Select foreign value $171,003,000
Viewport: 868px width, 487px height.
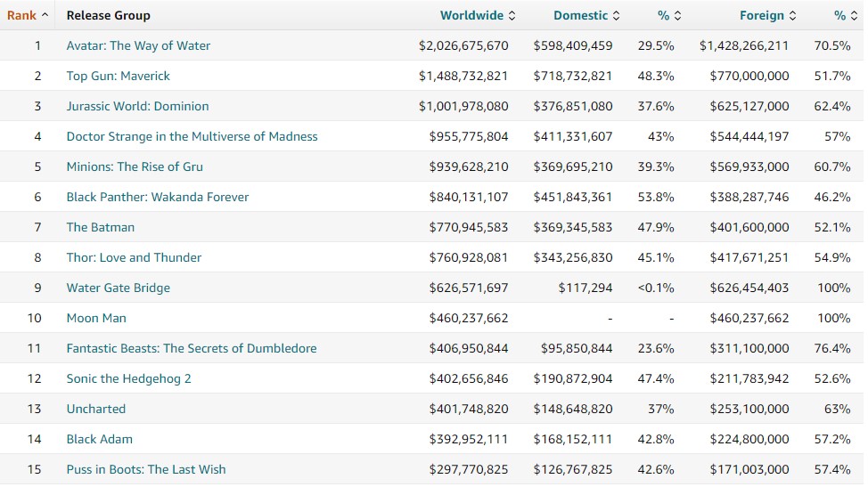pyautogui.click(x=749, y=469)
